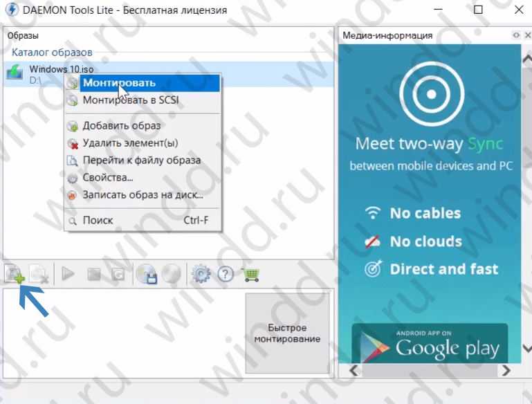Minimize the DAEMON Tools Lite window
This screenshot has height=404, width=532.
click(x=439, y=10)
